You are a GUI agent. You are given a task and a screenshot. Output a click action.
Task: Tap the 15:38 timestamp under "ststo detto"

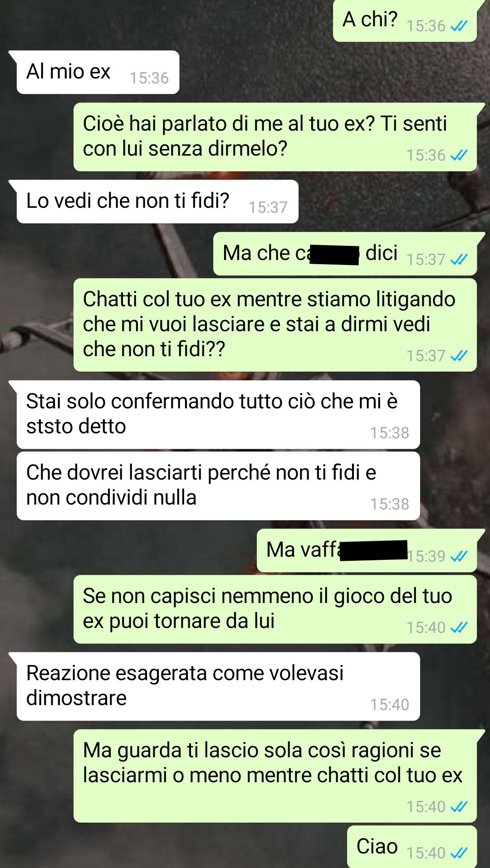tap(389, 433)
